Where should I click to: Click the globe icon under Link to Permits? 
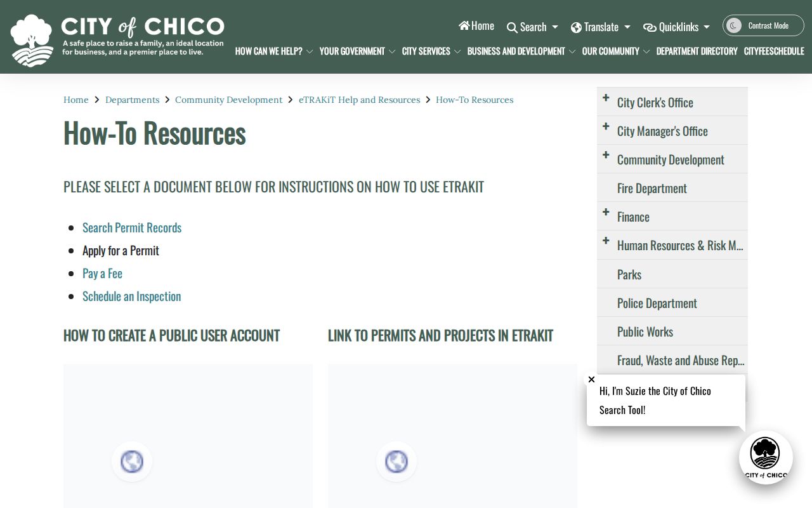click(x=396, y=461)
